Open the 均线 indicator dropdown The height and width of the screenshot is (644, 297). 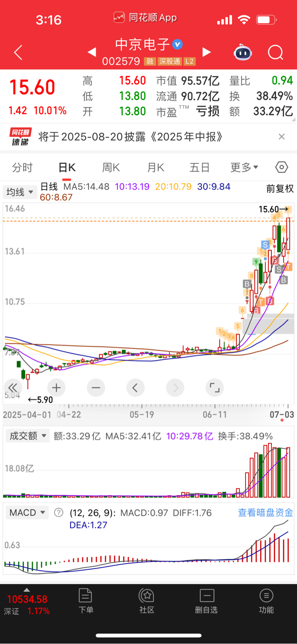pos(20,192)
